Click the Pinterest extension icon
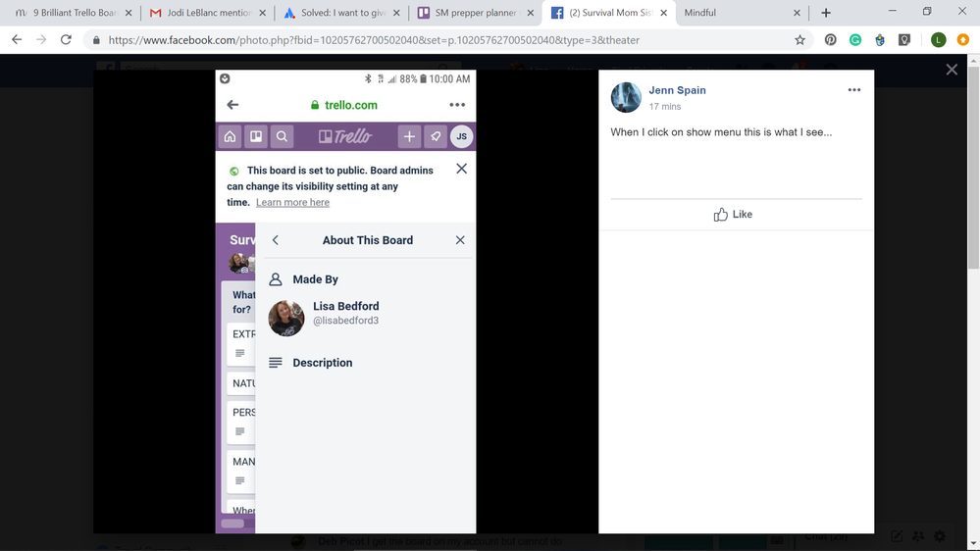 tap(830, 40)
